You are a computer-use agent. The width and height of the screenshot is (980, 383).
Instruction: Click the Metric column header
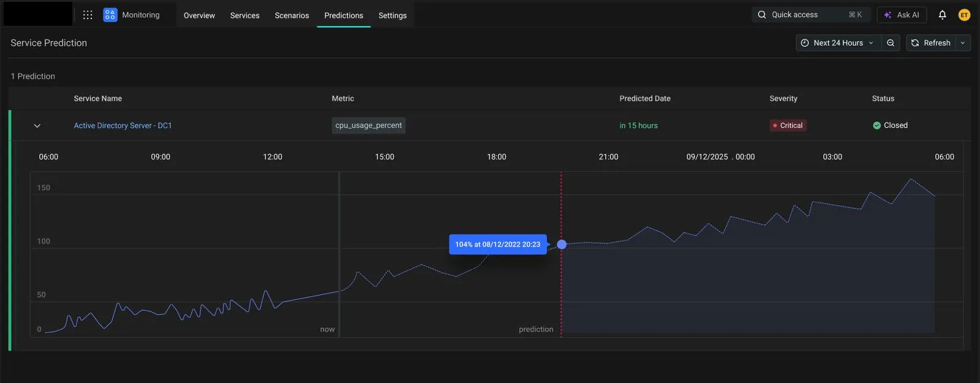tap(343, 99)
